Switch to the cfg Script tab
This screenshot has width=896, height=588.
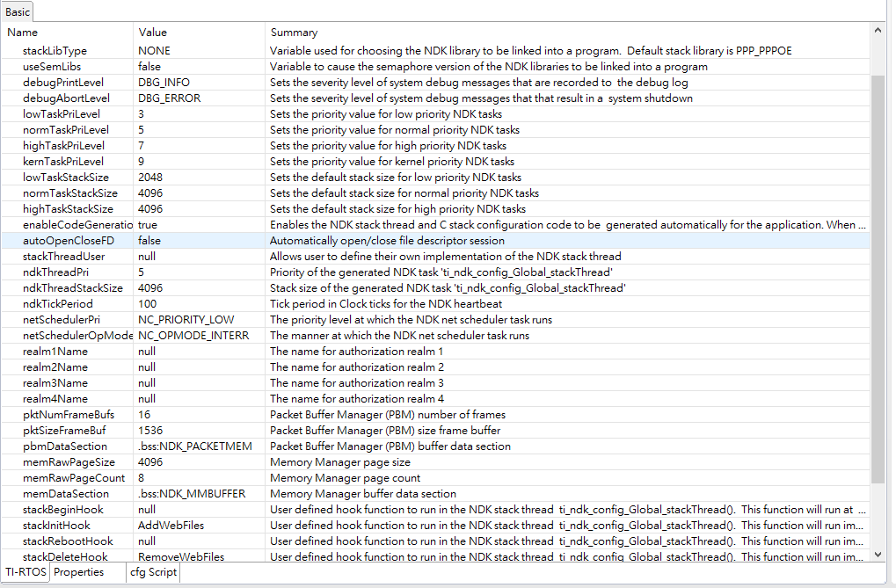click(153, 572)
